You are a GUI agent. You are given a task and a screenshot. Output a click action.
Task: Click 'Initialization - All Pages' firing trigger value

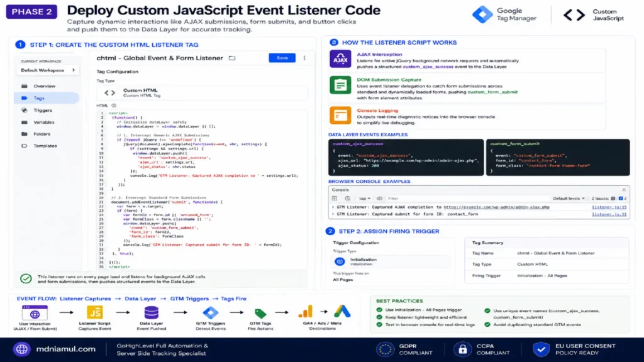541,276
